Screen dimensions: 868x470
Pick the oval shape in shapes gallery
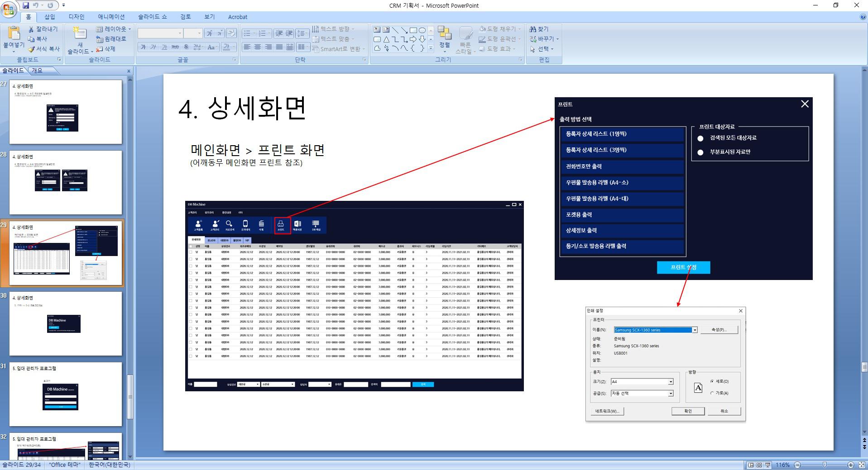(x=422, y=30)
